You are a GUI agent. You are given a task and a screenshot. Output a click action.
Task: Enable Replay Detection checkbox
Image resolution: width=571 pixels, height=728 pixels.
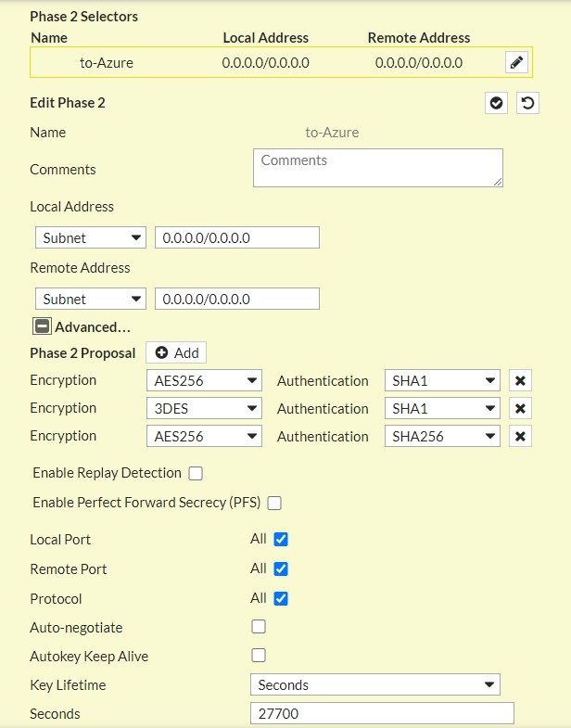point(196,474)
